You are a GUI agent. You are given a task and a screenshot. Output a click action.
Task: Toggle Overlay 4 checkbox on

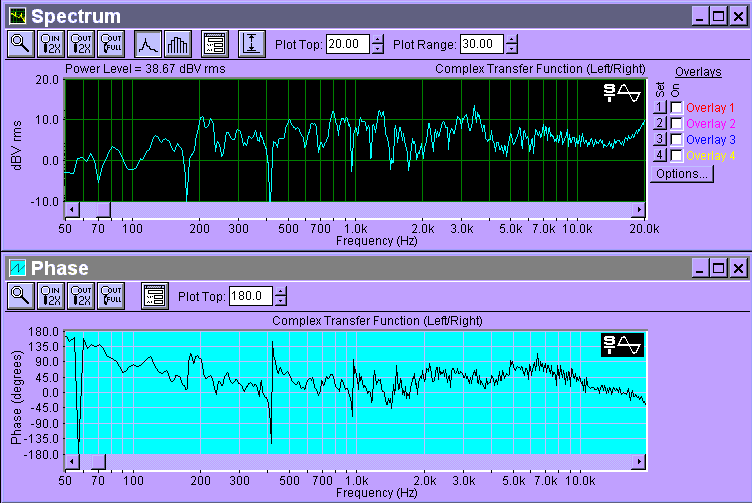[x=677, y=155]
